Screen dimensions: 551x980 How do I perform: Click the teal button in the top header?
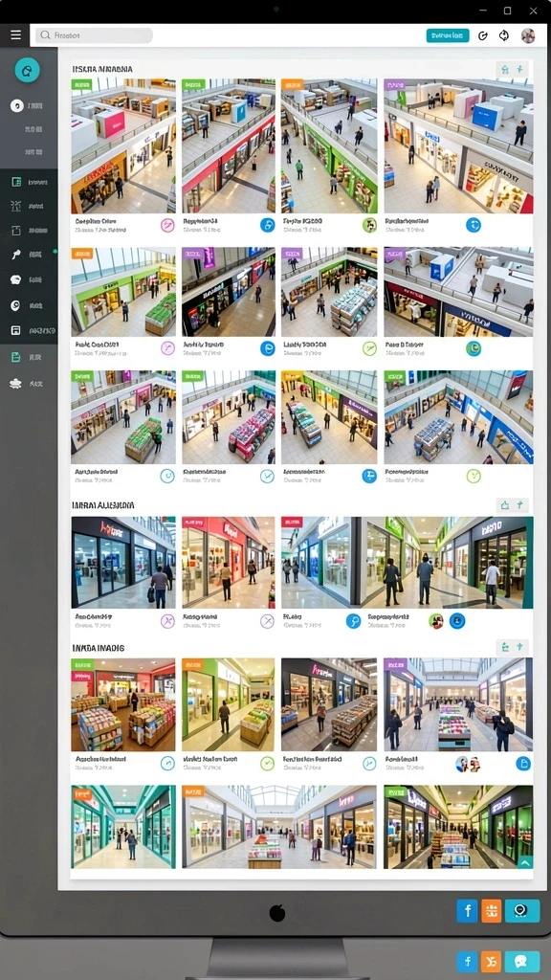[x=448, y=35]
